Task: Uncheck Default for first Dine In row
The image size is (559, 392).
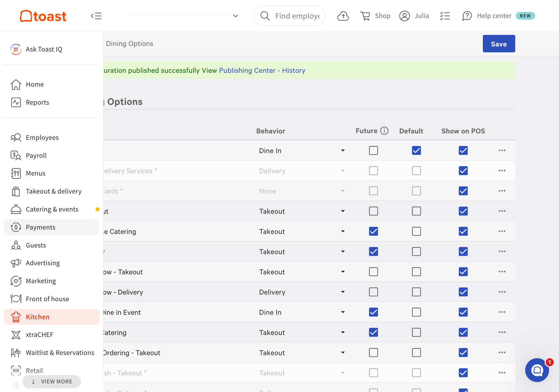Action: [x=416, y=150]
